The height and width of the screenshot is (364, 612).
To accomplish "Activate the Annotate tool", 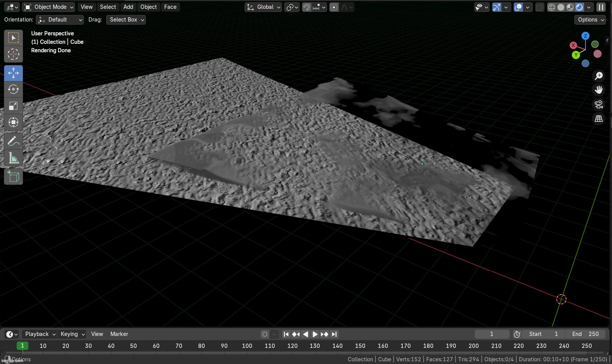I will [x=13, y=142].
